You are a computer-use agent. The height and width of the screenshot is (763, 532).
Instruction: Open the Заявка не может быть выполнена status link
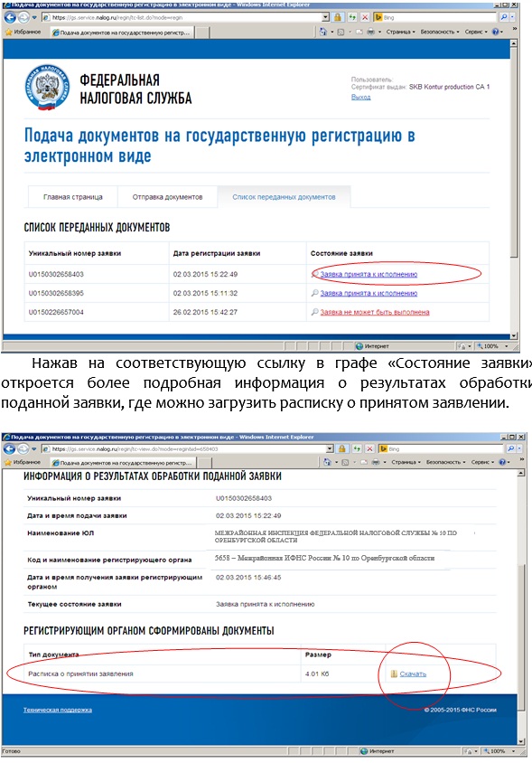pyautogui.click(x=375, y=312)
